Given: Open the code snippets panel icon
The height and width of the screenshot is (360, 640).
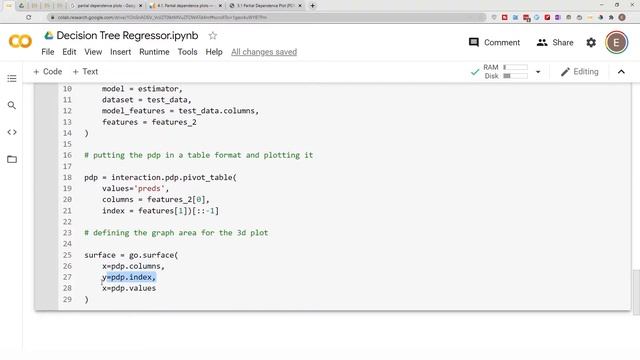Looking at the screenshot, I should tap(12, 132).
